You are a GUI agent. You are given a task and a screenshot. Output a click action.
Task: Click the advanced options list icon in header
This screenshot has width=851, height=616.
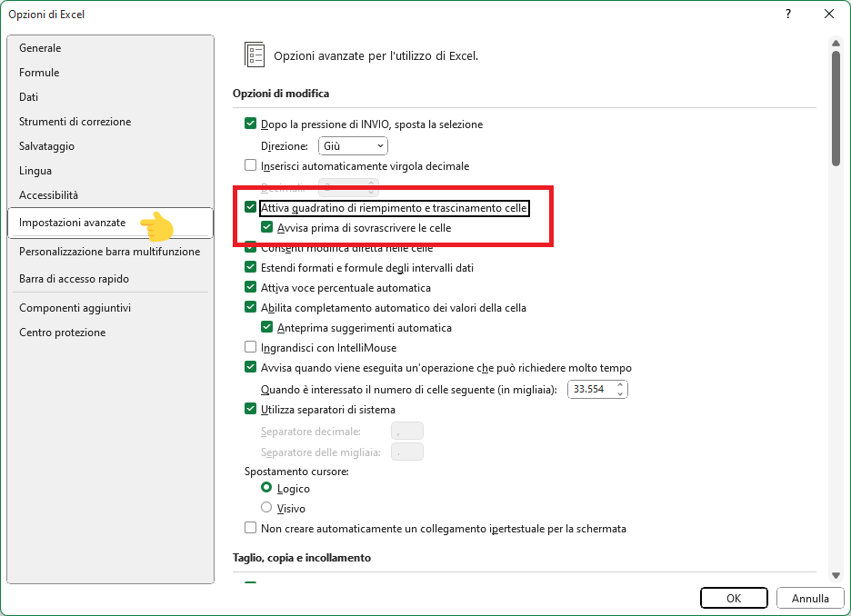[254, 55]
